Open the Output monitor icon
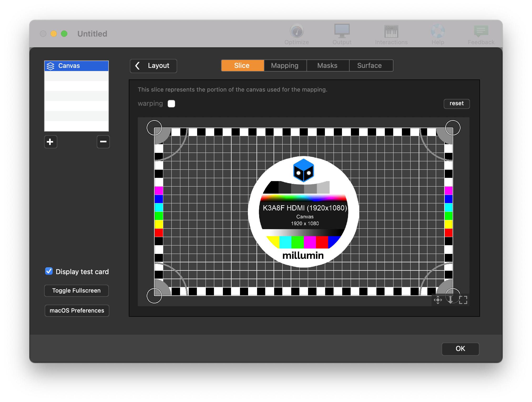 click(x=342, y=32)
